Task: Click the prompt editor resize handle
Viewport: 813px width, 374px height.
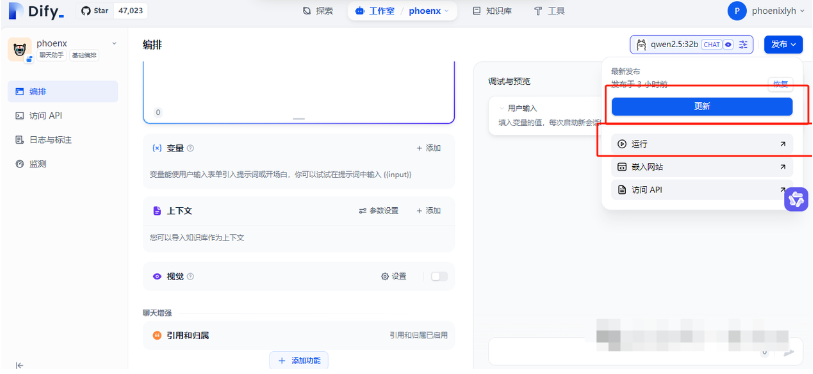Action: 299,119
